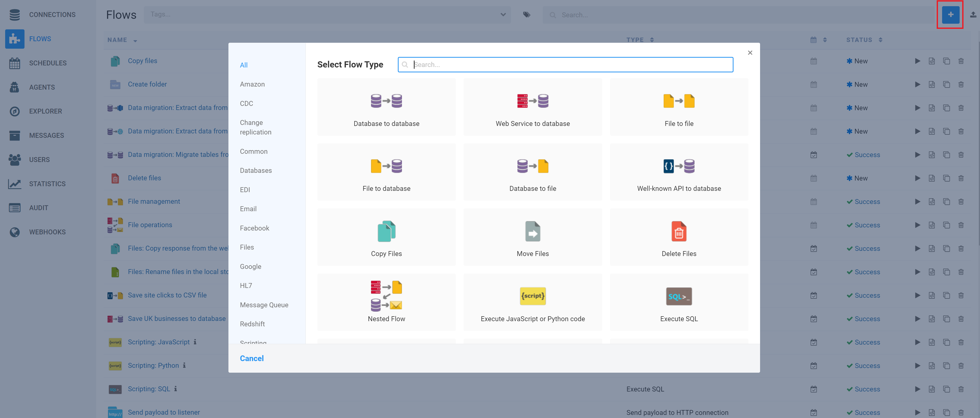Select the Common category
Image resolution: width=980 pixels, height=418 pixels.
(x=253, y=152)
